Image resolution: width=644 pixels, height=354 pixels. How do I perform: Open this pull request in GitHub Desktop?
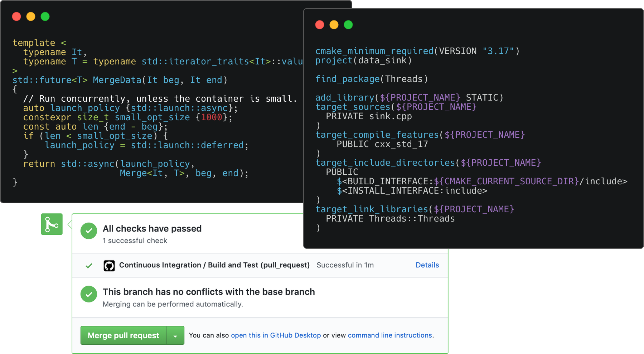click(x=276, y=335)
